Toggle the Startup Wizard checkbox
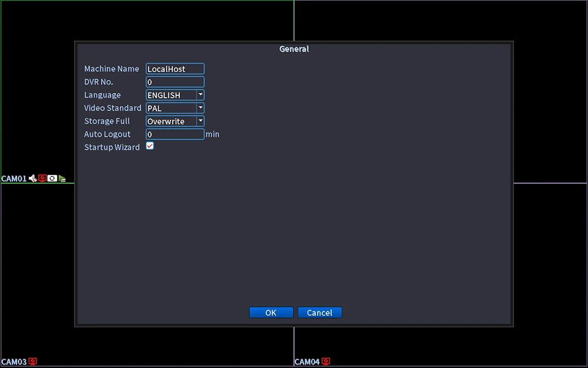Image resolution: width=588 pixels, height=368 pixels. [150, 145]
